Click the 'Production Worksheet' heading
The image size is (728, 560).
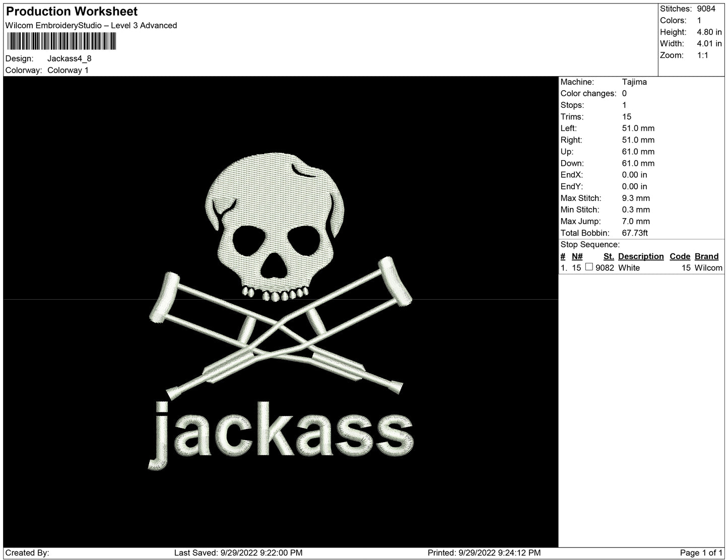pyautogui.click(x=72, y=11)
